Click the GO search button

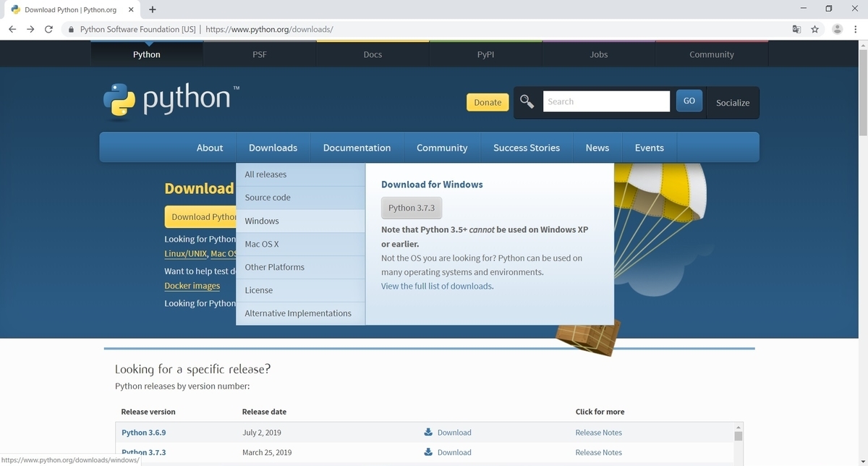coord(689,101)
